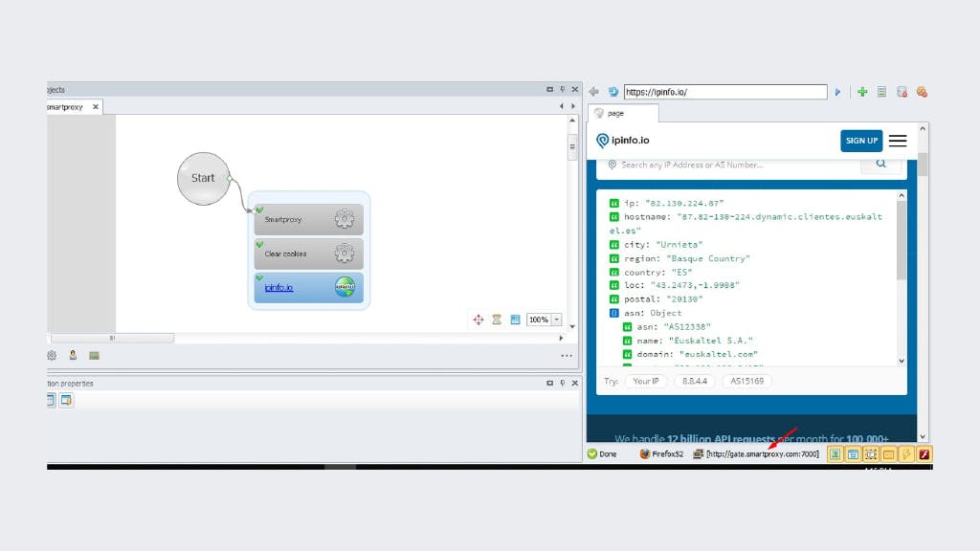
Task: Click the red crosshair center-view icon
Action: pos(479,320)
